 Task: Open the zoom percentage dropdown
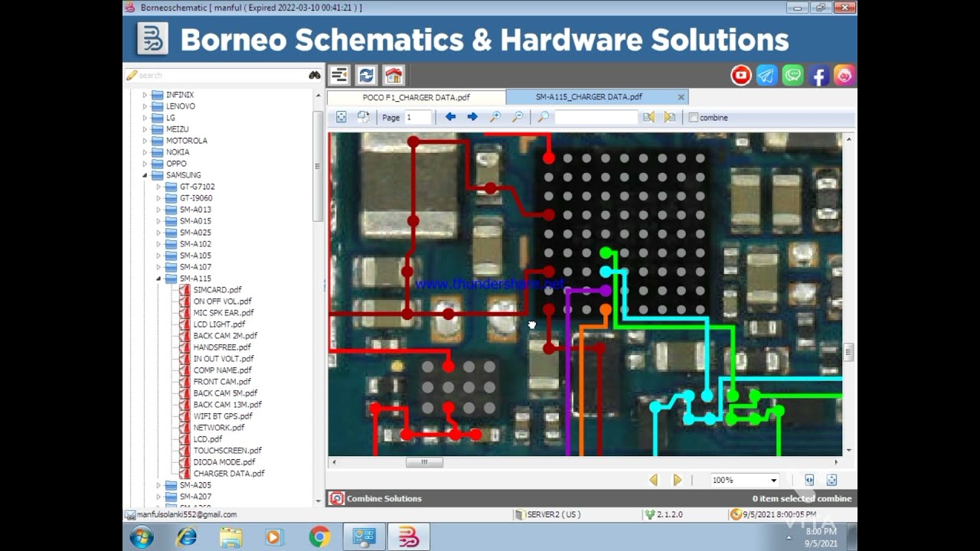pos(773,481)
